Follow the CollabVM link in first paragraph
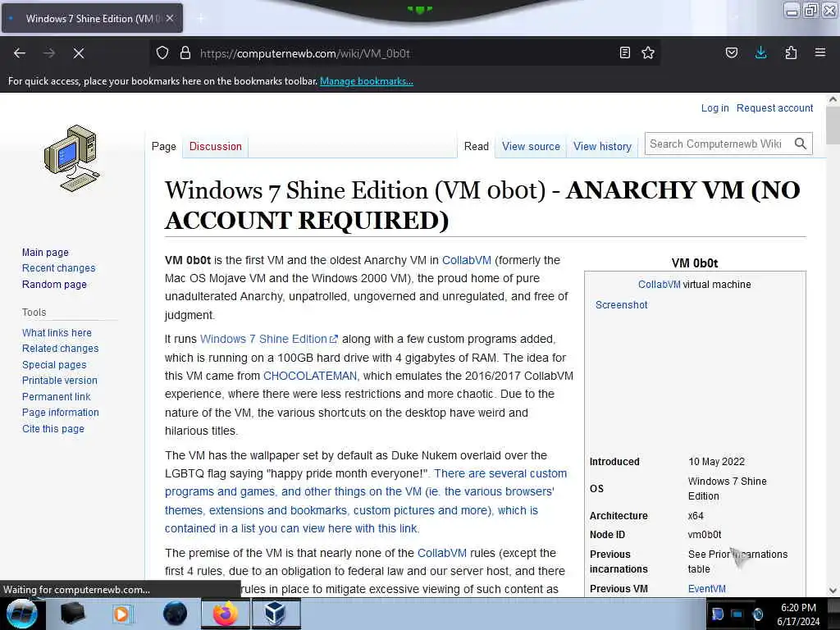This screenshot has height=630, width=840. click(x=466, y=260)
